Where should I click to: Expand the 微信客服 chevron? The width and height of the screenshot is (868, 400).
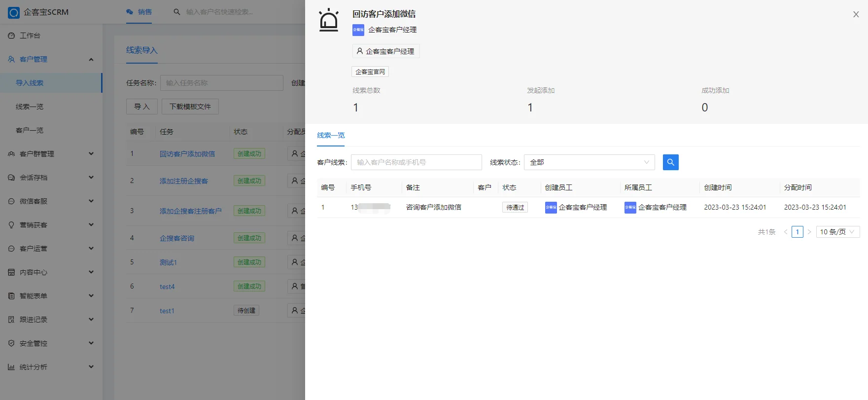pyautogui.click(x=91, y=201)
